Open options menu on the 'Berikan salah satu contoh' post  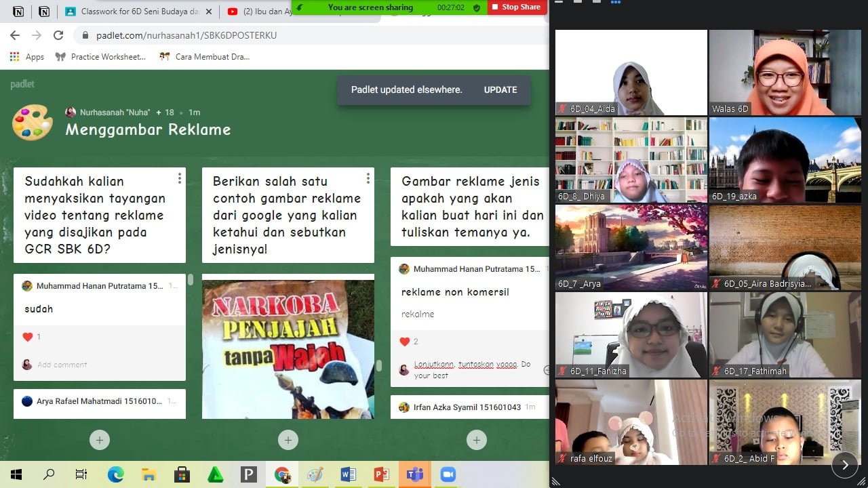(x=368, y=178)
